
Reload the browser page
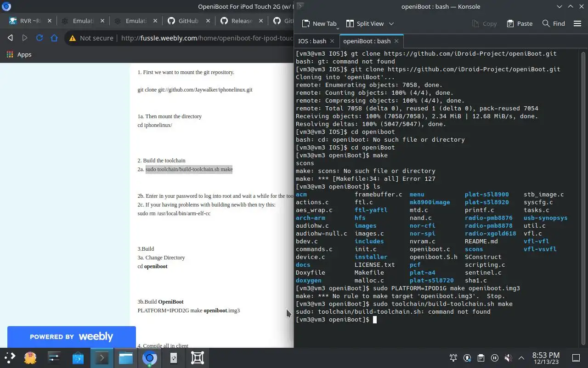point(40,38)
